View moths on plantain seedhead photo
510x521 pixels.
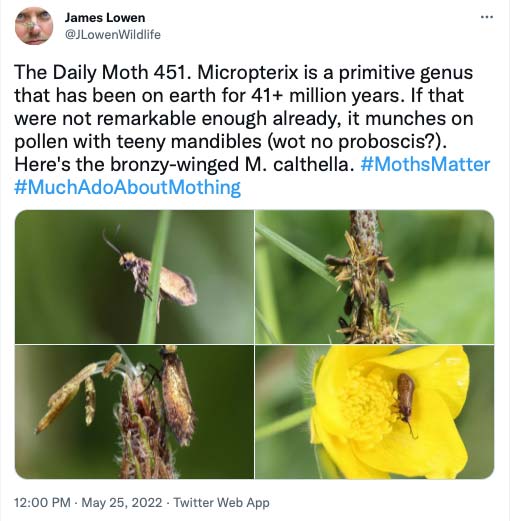[x=375, y=277]
